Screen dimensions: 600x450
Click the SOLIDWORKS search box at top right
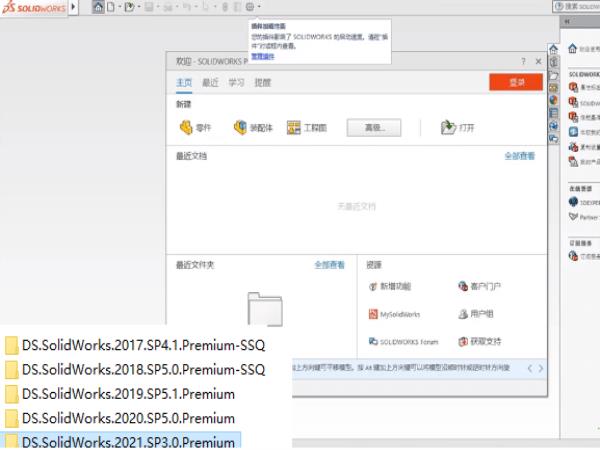(x=577, y=7)
